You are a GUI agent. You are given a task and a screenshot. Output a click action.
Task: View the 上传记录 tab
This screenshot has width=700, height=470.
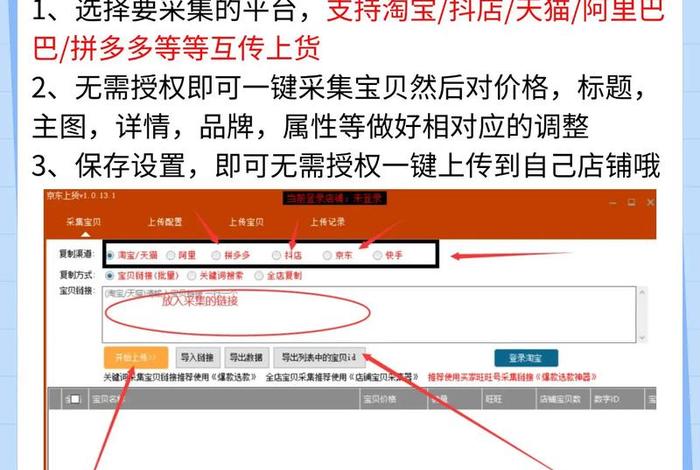[328, 222]
